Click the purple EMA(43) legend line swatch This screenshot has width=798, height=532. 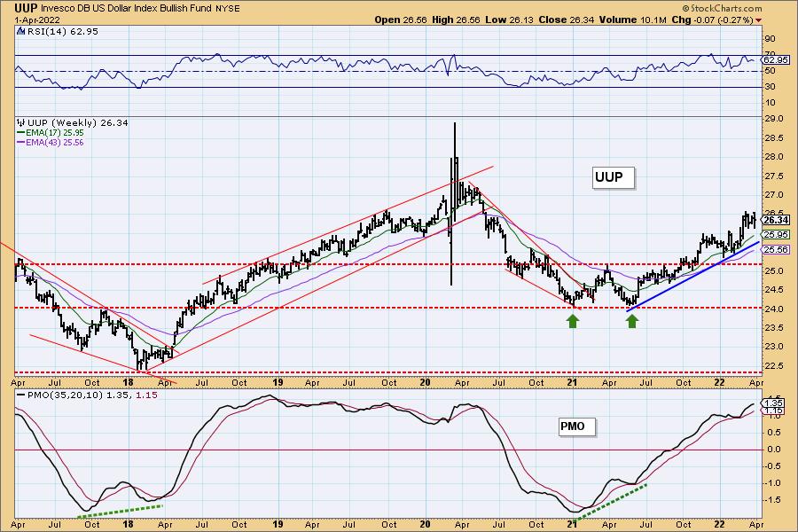tap(21, 143)
